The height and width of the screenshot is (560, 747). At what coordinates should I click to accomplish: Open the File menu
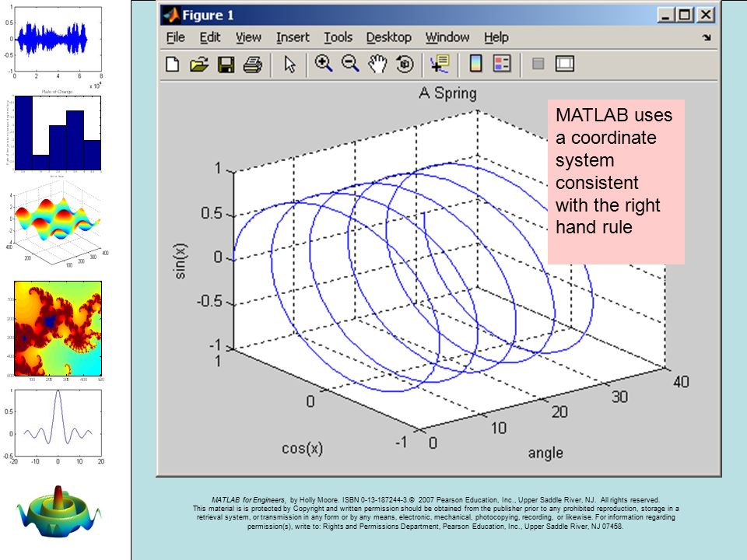tap(175, 37)
